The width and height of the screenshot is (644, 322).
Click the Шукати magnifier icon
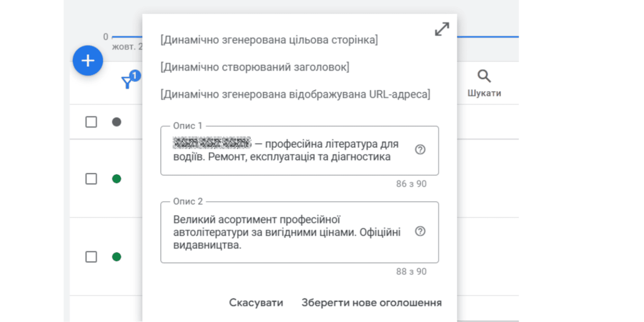pos(484,77)
